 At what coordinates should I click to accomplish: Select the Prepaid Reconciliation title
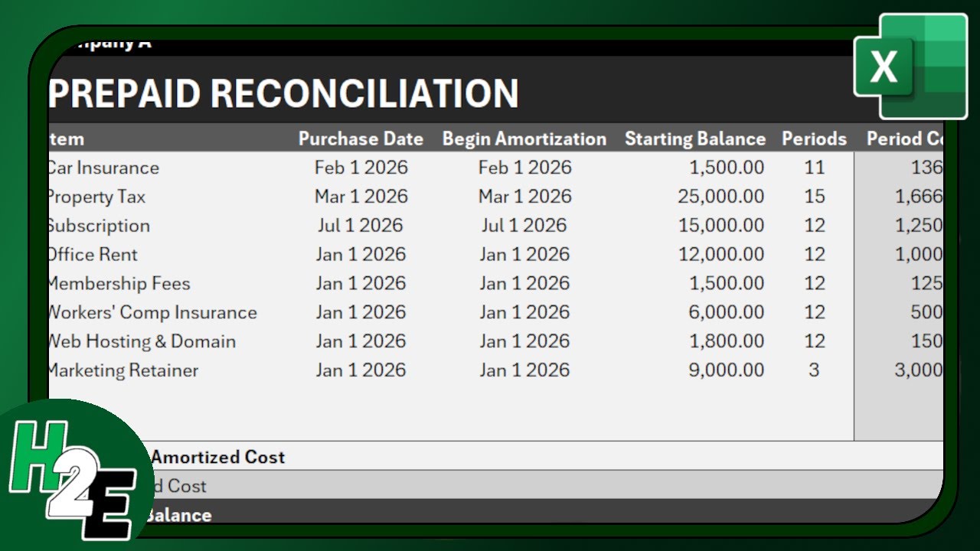(283, 93)
